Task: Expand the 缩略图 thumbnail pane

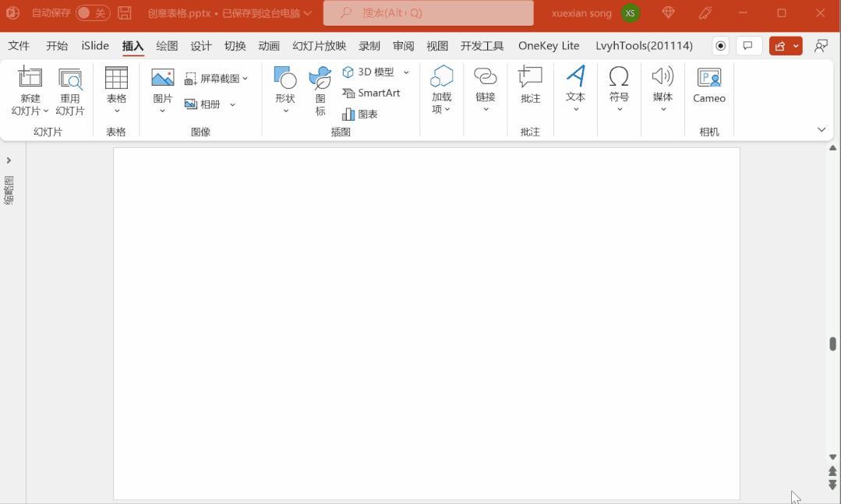Action: (9, 160)
